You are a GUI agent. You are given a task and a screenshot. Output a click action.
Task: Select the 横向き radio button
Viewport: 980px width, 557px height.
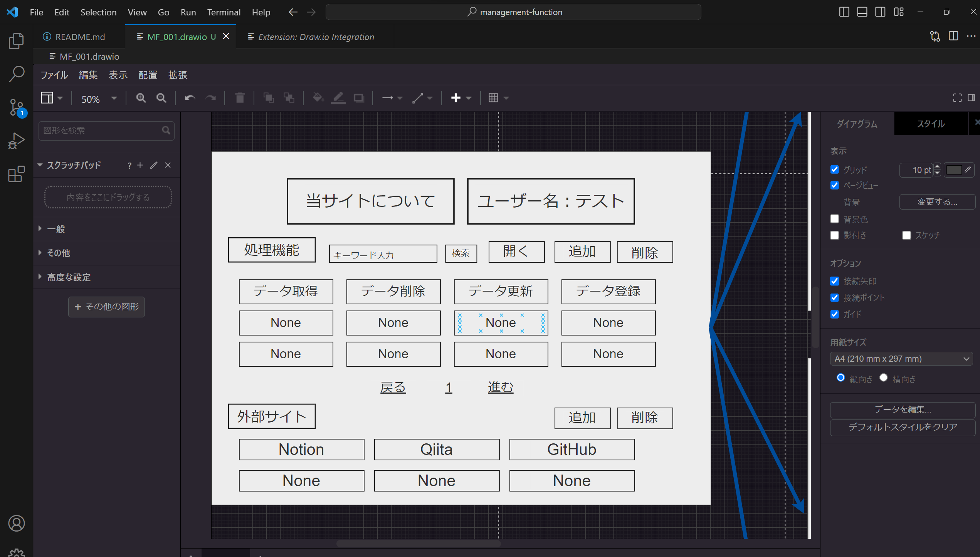pos(884,378)
